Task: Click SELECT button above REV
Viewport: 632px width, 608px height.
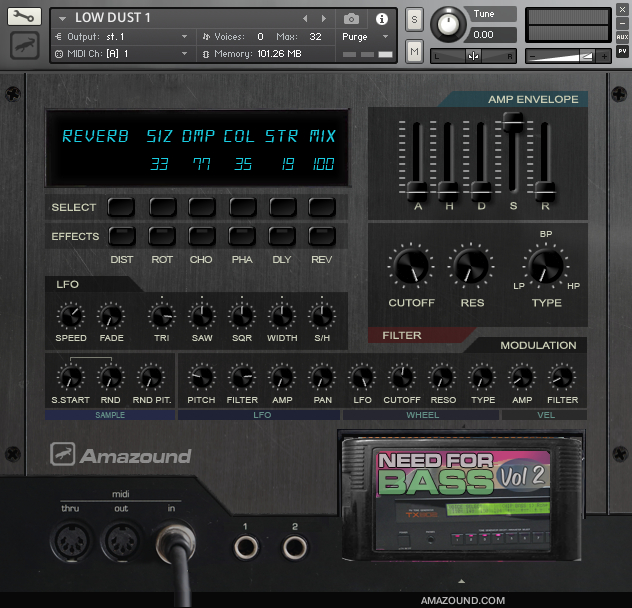Action: 322,207
